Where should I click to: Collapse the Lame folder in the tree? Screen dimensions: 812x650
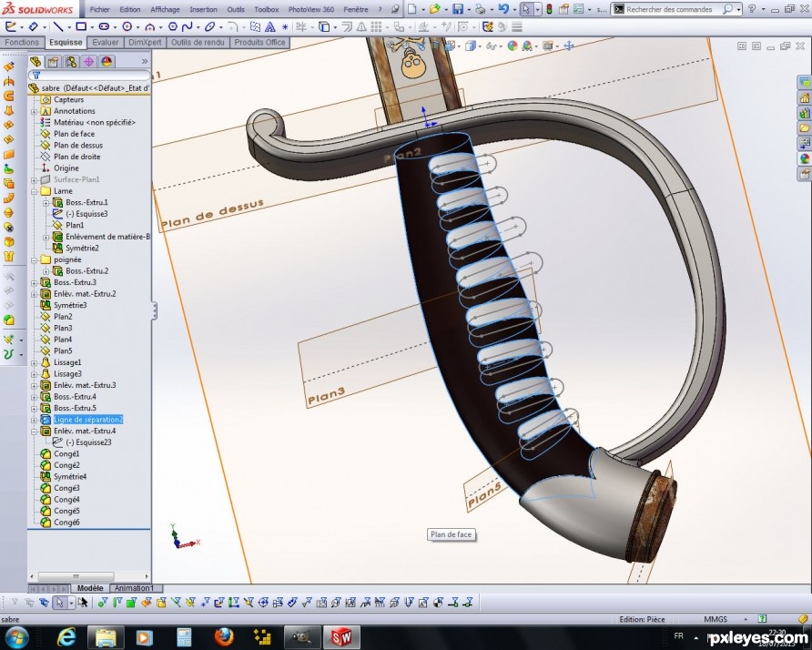point(35,191)
